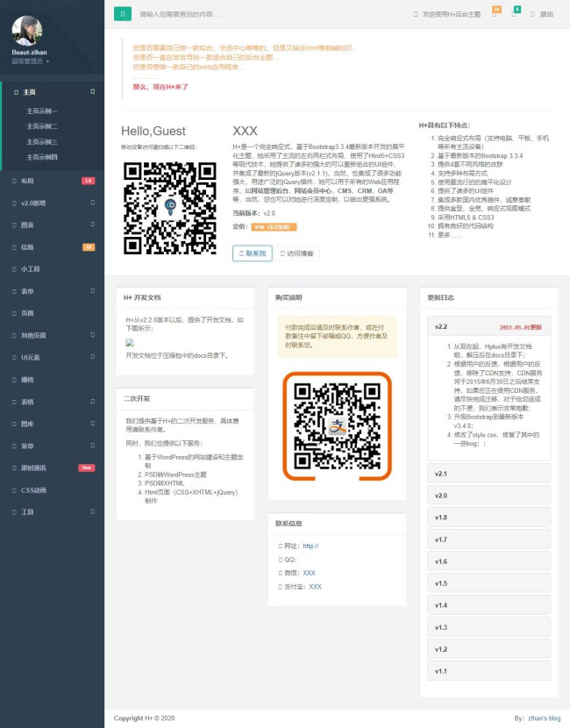Click the orange price label beside 定价
This screenshot has width=570, height=728.
(x=274, y=227)
